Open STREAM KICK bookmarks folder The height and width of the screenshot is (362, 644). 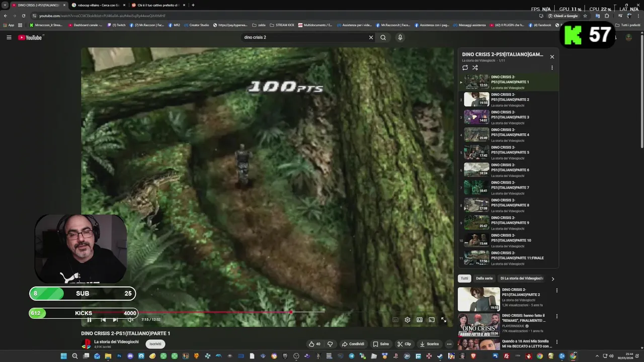coord(282,25)
